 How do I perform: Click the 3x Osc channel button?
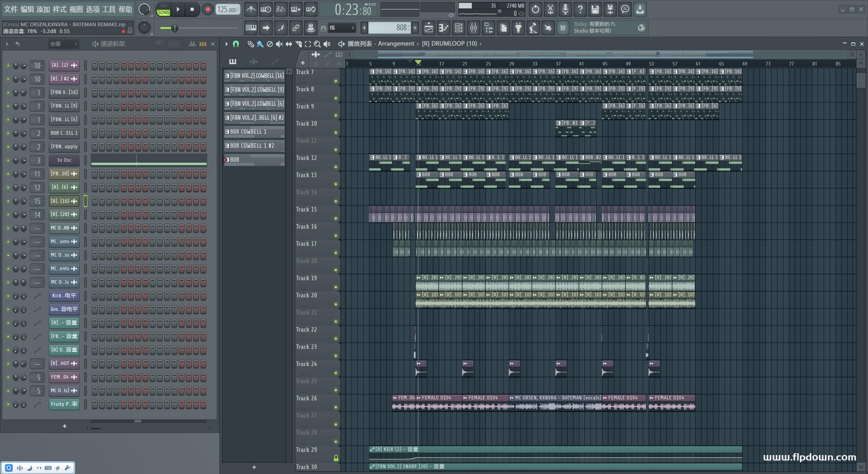(64, 160)
